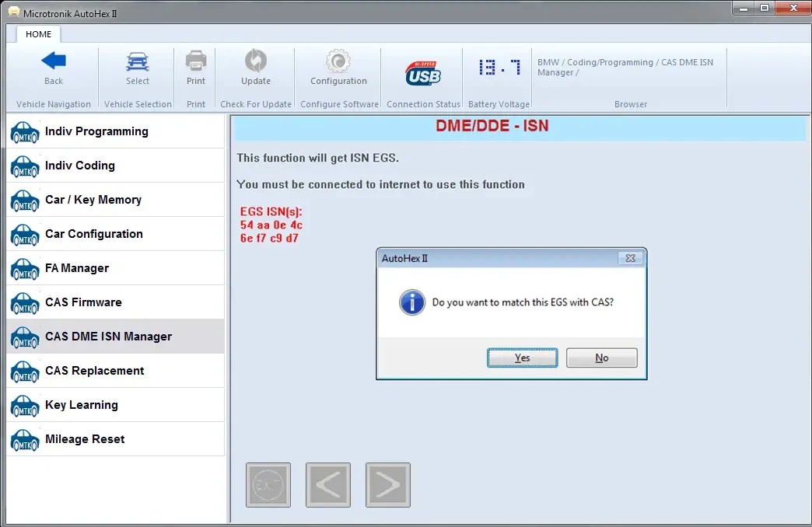Viewport: 812px width, 527px height.
Task: Click the car icon beside CAS Firmware
Action: click(25, 303)
